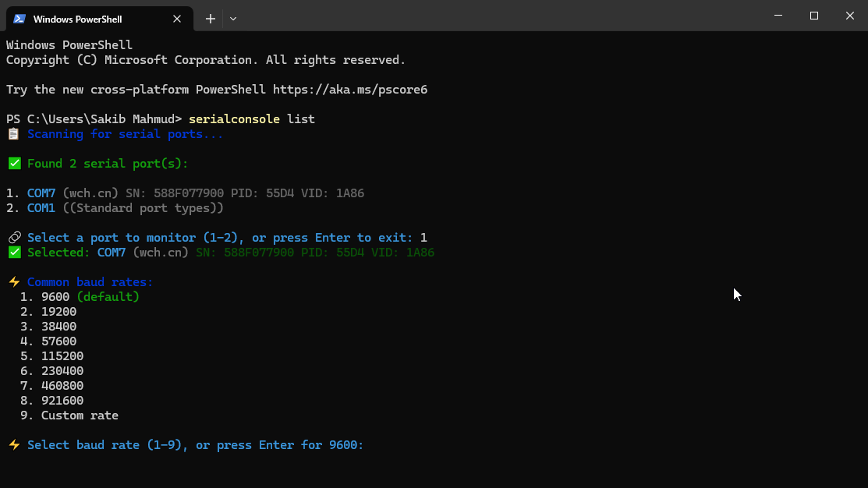Click the lightning icon beside Common baud rates
Viewport: 868px width, 488px height.
click(x=14, y=282)
